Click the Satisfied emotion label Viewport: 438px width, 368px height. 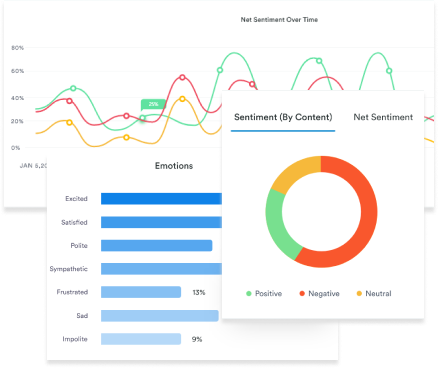pos(74,222)
